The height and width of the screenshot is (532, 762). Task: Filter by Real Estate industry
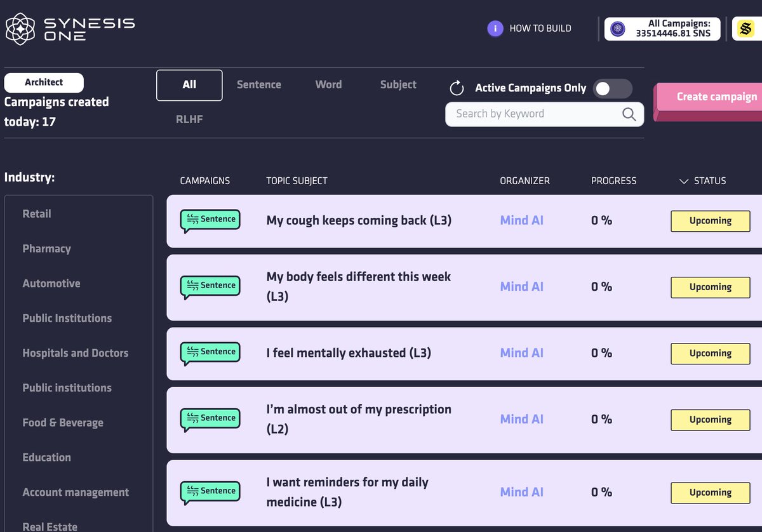click(50, 526)
